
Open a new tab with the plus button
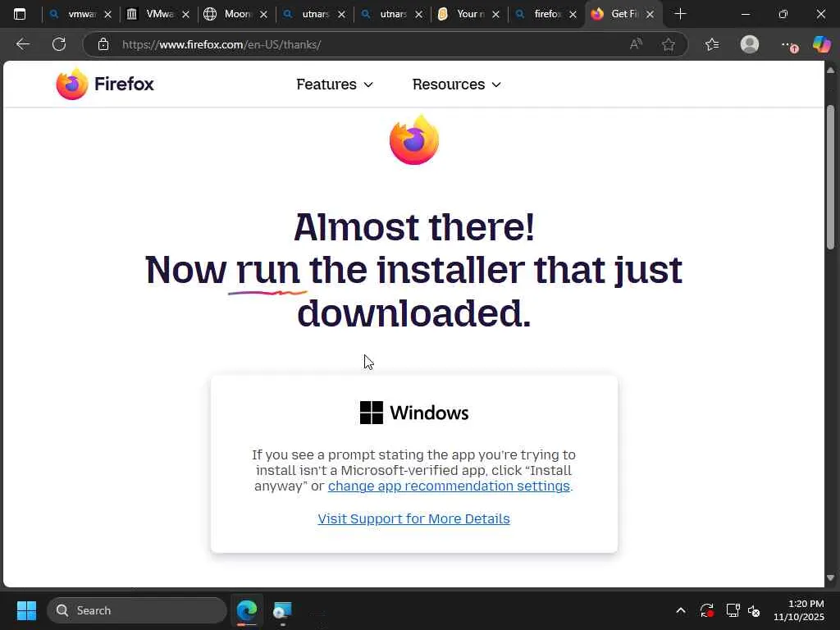680,14
